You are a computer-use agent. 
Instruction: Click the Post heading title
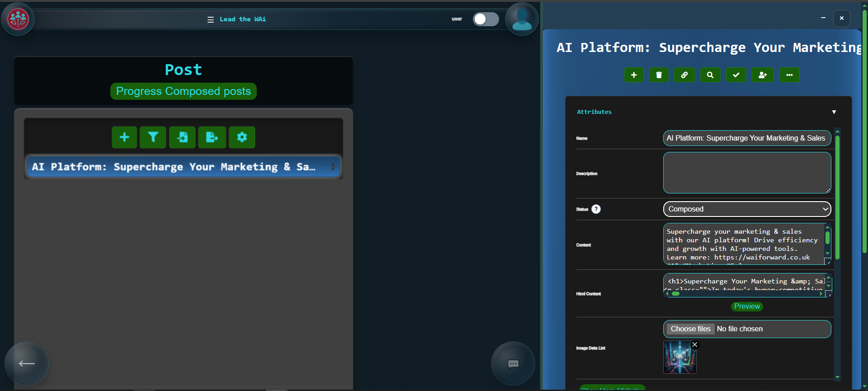183,70
